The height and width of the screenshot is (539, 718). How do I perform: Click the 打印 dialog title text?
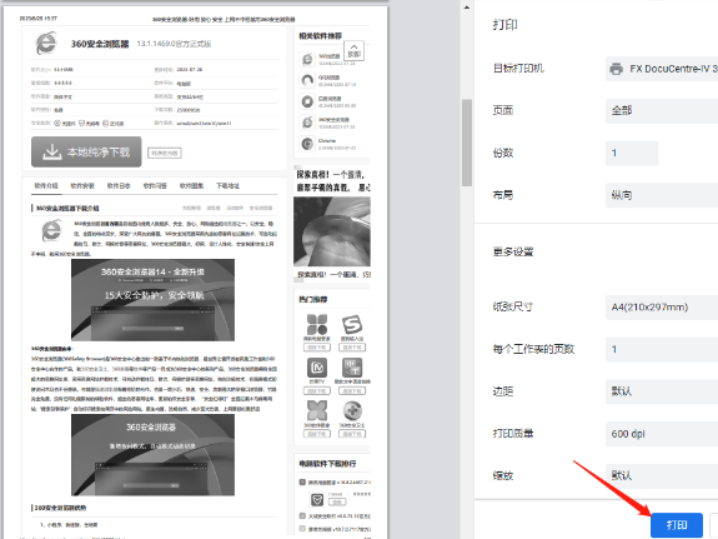505,25
